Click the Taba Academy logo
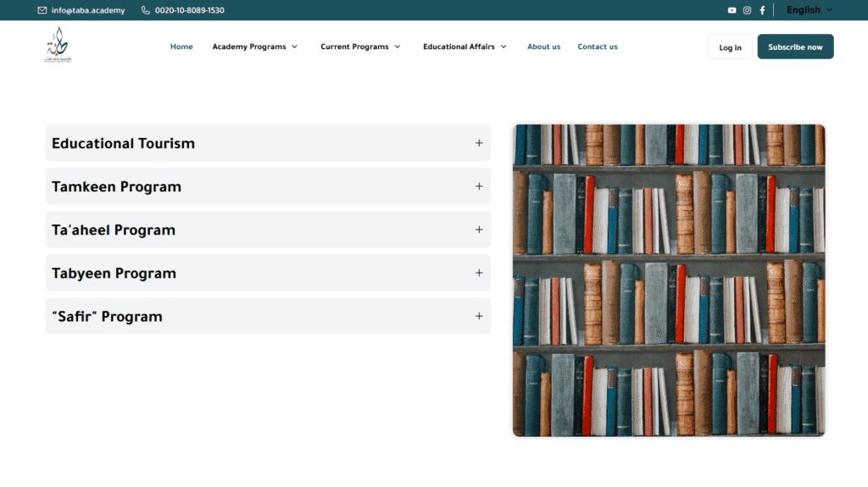Image resolution: width=868 pixels, height=487 pixels. (x=58, y=46)
